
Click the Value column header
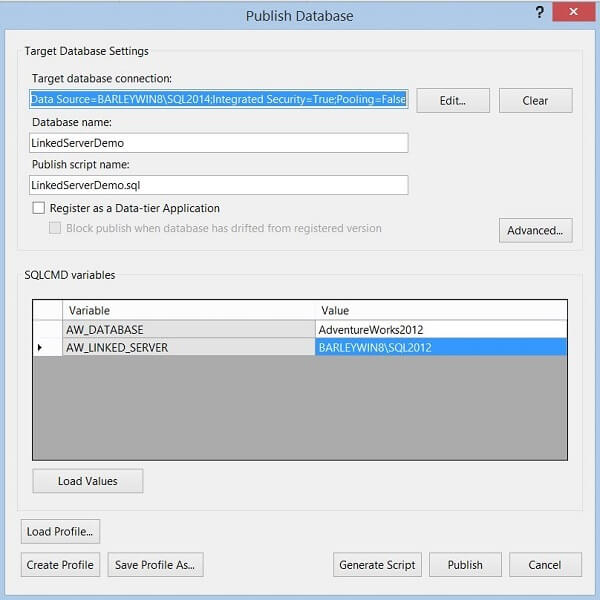click(440, 310)
